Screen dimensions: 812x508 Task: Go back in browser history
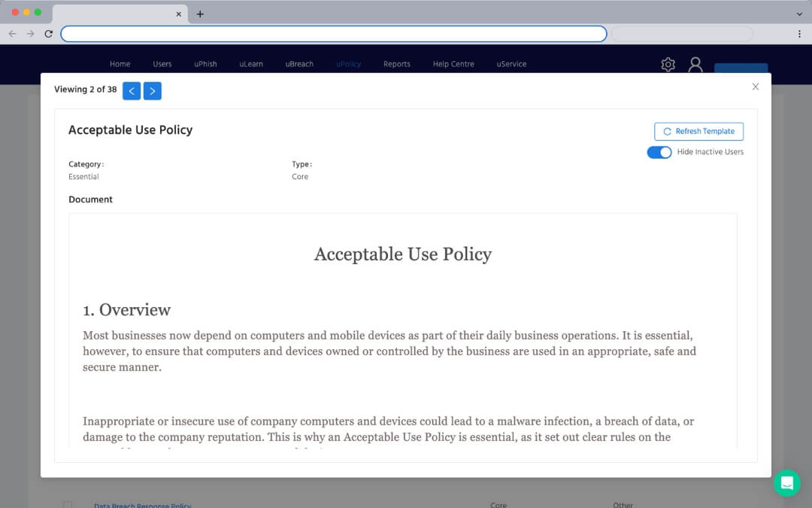click(x=12, y=34)
